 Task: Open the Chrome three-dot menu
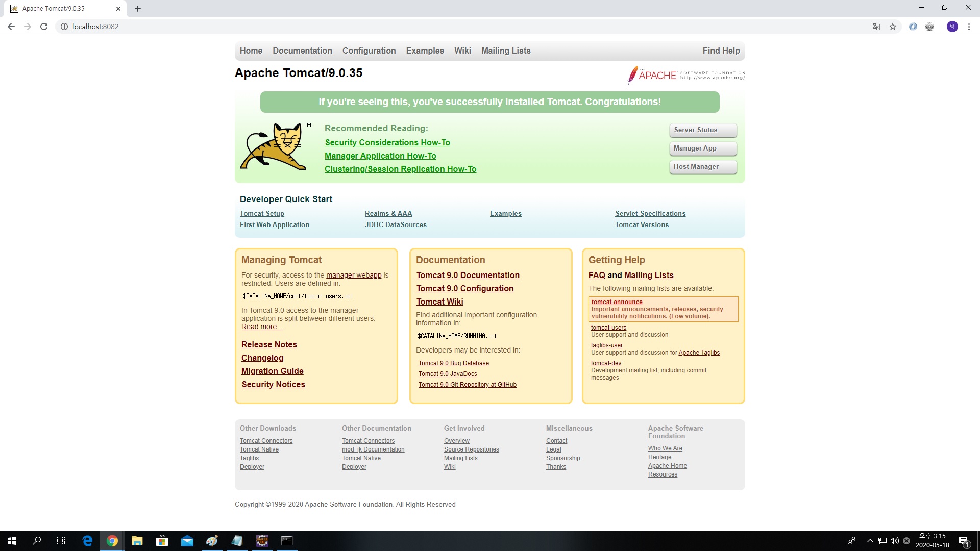click(969, 27)
